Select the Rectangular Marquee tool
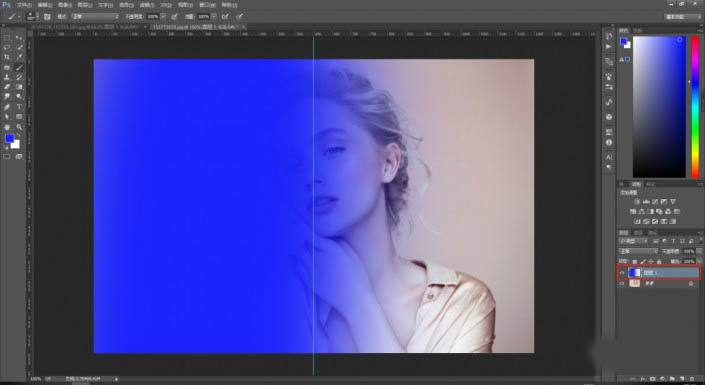The width and height of the screenshot is (705, 385). (7, 38)
